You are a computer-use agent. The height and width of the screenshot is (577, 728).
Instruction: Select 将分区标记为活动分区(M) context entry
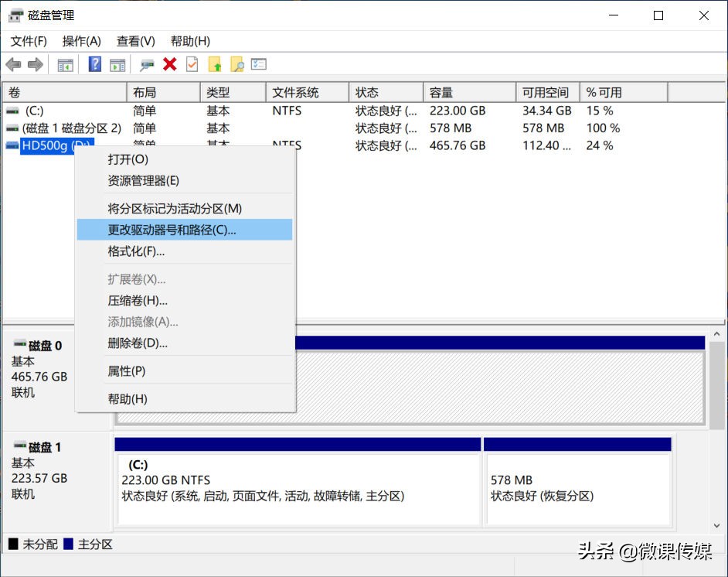click(x=185, y=209)
